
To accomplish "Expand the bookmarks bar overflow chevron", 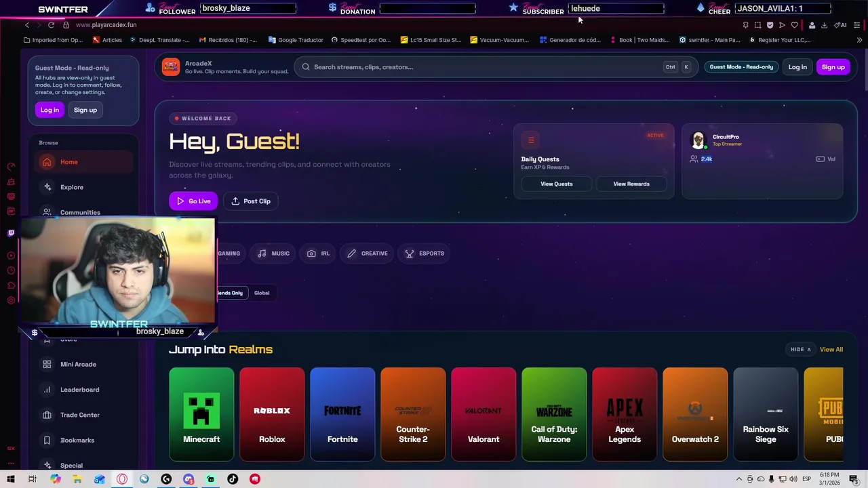I will coord(859,40).
